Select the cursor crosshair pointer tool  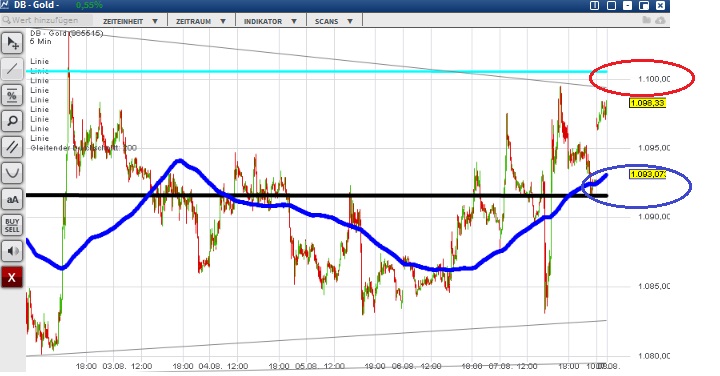12,43
